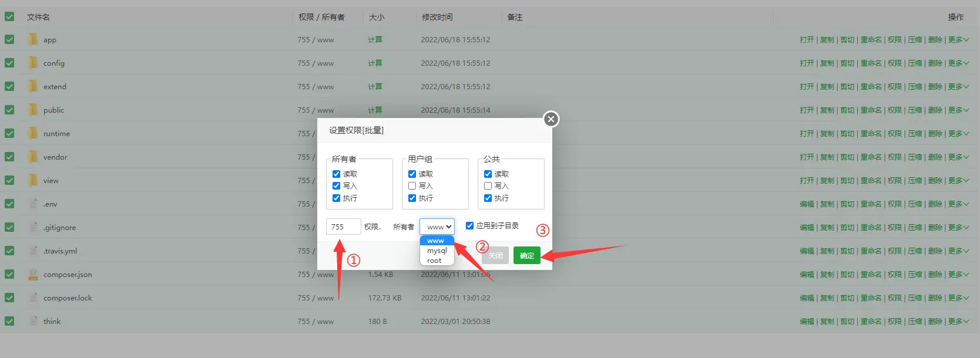The width and height of the screenshot is (980, 358).
Task: Select root in owner dropdown list
Action: click(437, 261)
